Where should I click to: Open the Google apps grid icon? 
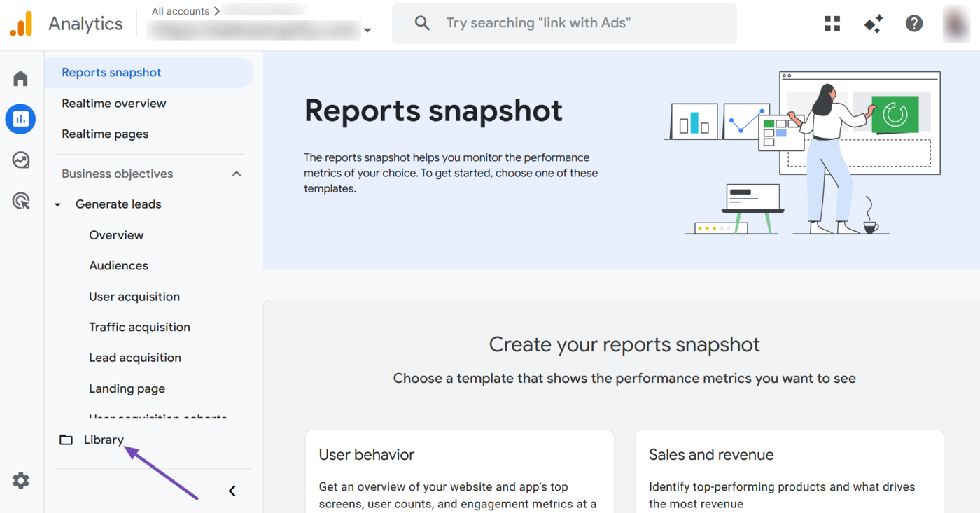832,23
